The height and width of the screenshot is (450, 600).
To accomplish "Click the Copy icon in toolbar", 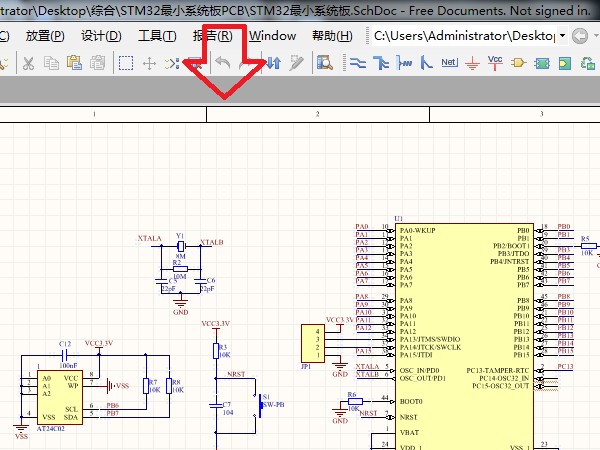I will click(x=51, y=63).
